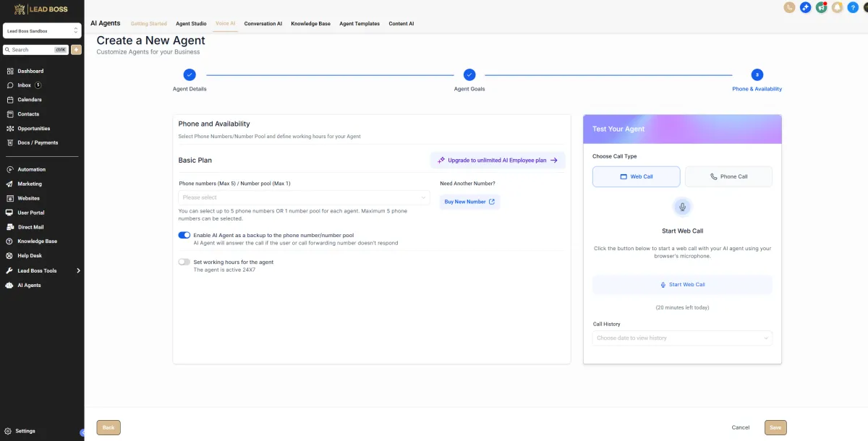The width and height of the screenshot is (868, 441).
Task: Open the Call History date dropdown
Action: point(682,338)
